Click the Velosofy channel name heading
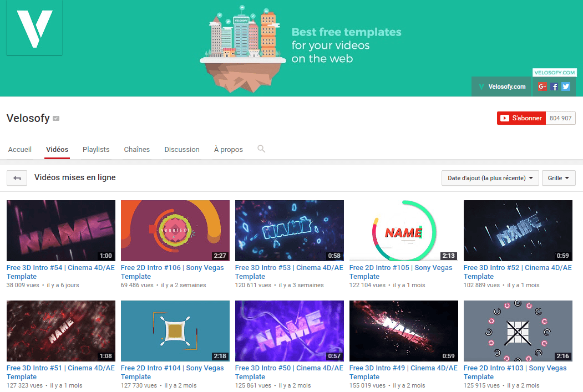Image resolution: width=583 pixels, height=392 pixels. click(28, 118)
